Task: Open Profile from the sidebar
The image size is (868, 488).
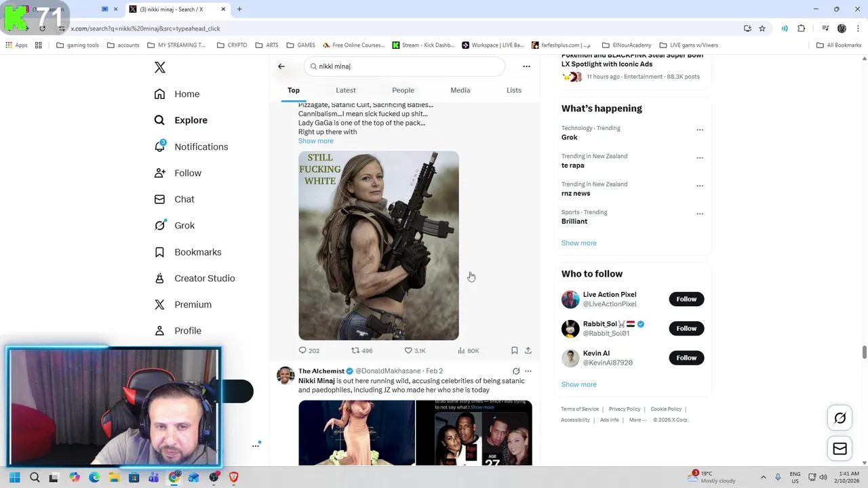Action: coord(178,331)
